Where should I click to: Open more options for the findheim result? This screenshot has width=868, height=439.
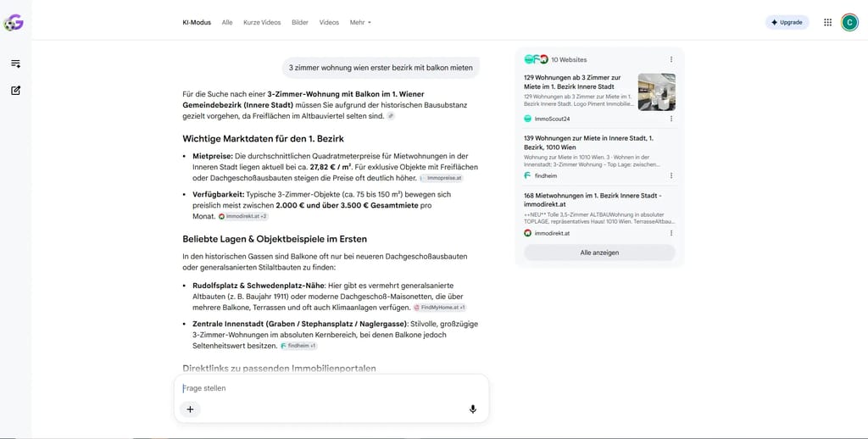[671, 175]
